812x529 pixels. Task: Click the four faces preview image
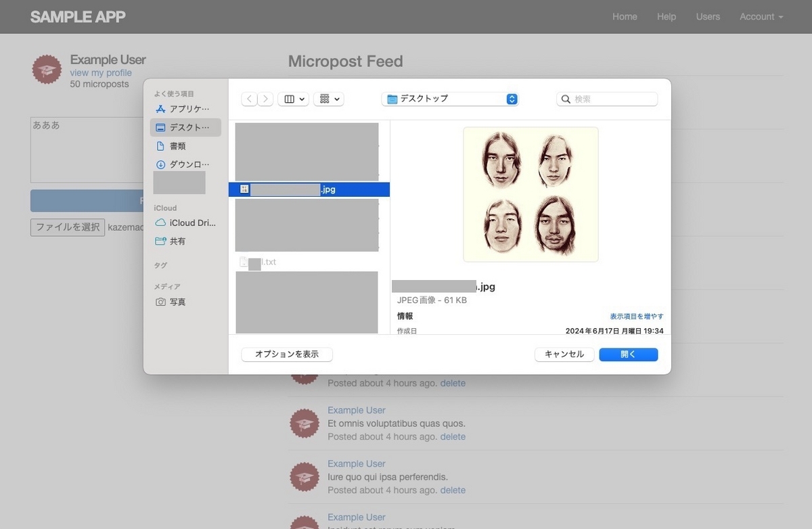[531, 194]
